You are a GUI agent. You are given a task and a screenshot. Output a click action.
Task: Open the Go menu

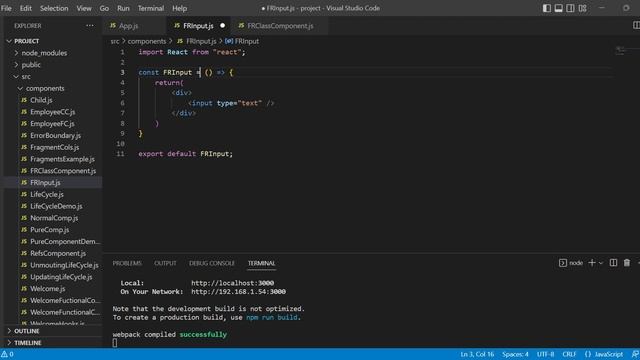[x=104, y=8]
